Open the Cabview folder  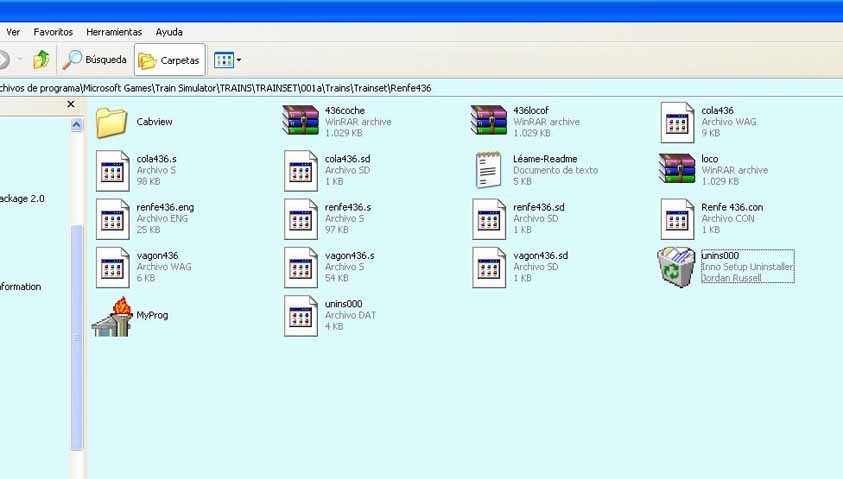tap(112, 123)
